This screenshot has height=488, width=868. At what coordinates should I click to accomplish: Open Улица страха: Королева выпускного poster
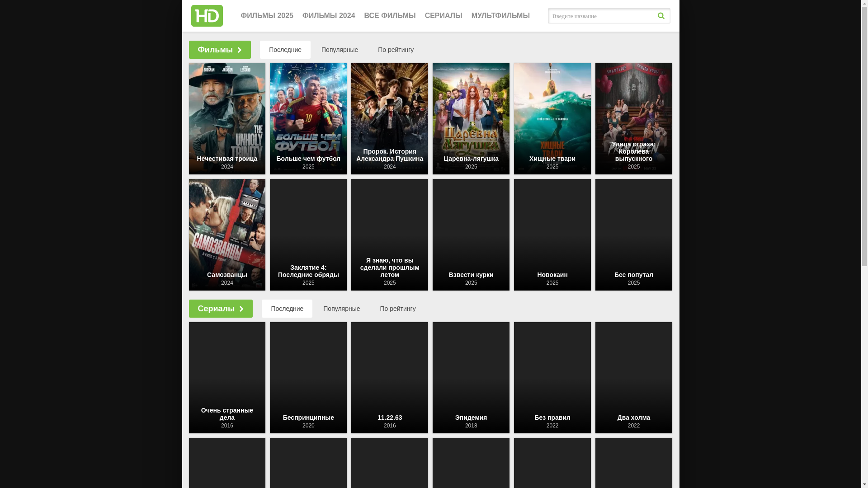pyautogui.click(x=634, y=119)
